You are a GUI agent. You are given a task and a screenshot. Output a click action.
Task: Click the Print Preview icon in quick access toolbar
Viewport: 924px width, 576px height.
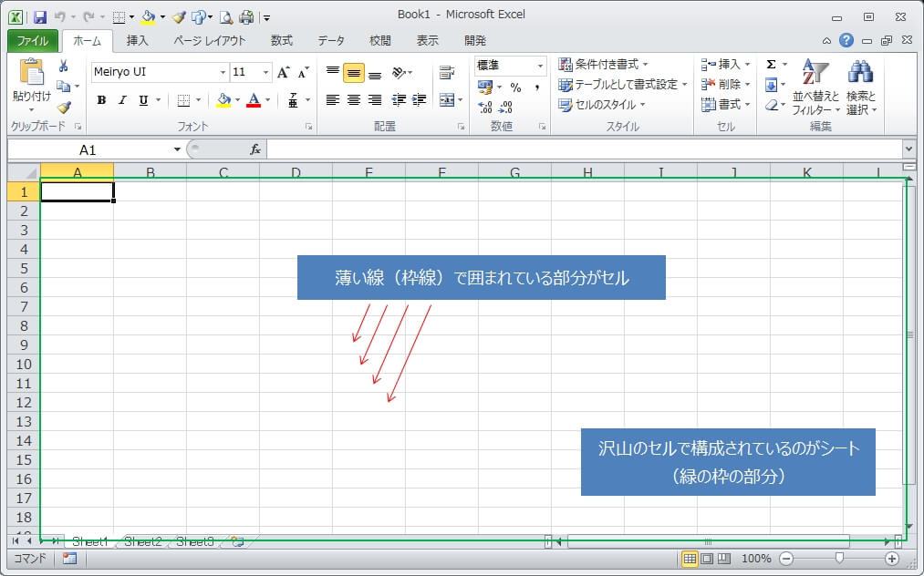[225, 17]
